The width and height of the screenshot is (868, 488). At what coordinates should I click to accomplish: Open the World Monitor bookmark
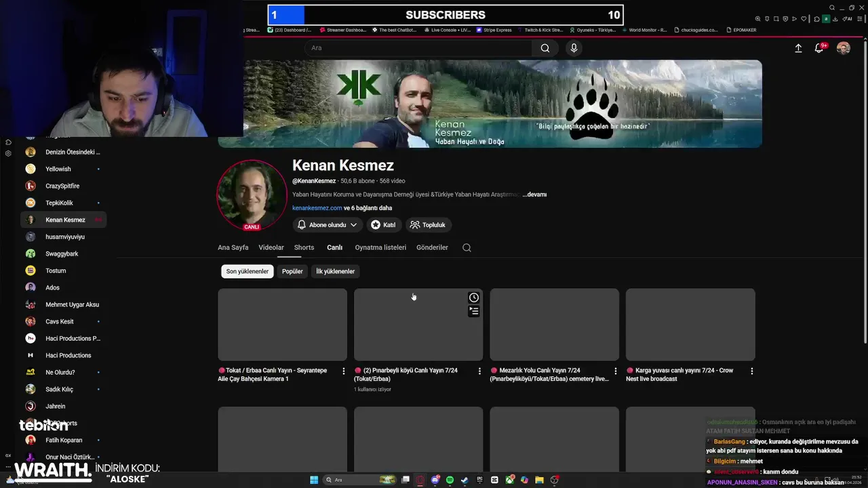pyautogui.click(x=644, y=30)
